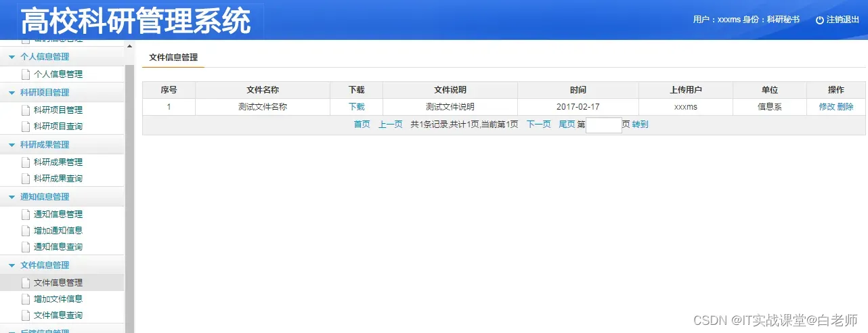The image size is (868, 333).
Task: Collapse the 个人信息管理 section arrow
Action: 12,58
